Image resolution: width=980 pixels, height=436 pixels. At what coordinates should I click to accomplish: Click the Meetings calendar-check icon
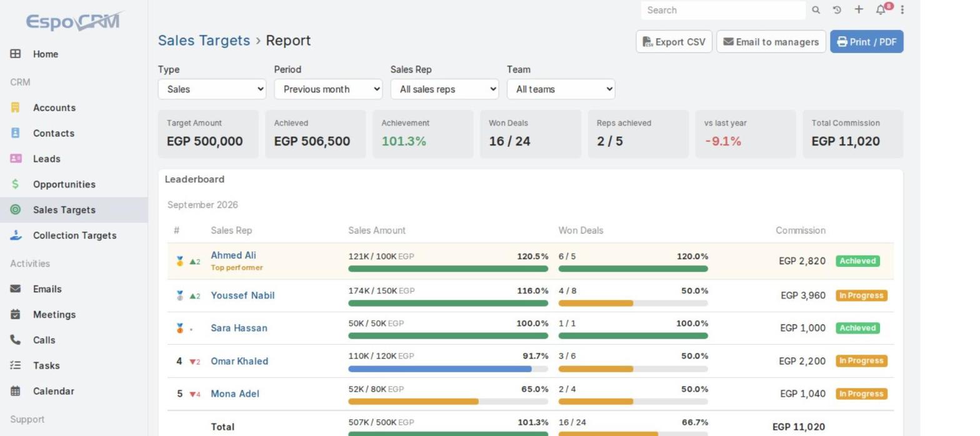click(x=16, y=314)
